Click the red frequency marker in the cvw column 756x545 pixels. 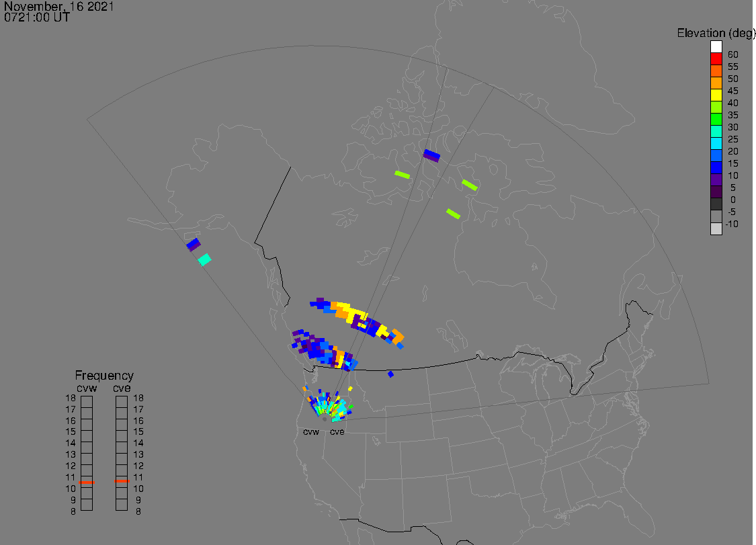click(x=87, y=483)
